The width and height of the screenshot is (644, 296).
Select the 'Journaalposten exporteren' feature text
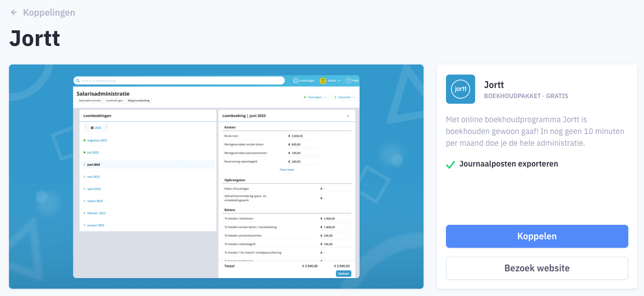point(508,164)
